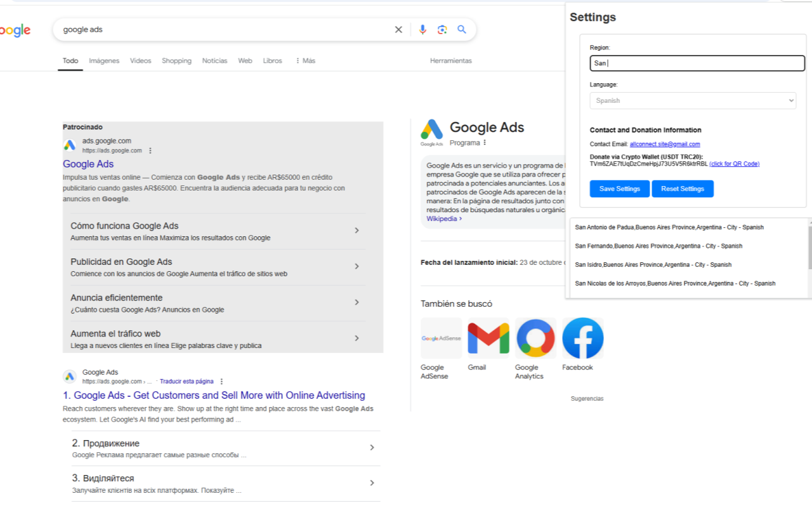
Task: Open the Herramientas menu
Action: pyautogui.click(x=450, y=60)
